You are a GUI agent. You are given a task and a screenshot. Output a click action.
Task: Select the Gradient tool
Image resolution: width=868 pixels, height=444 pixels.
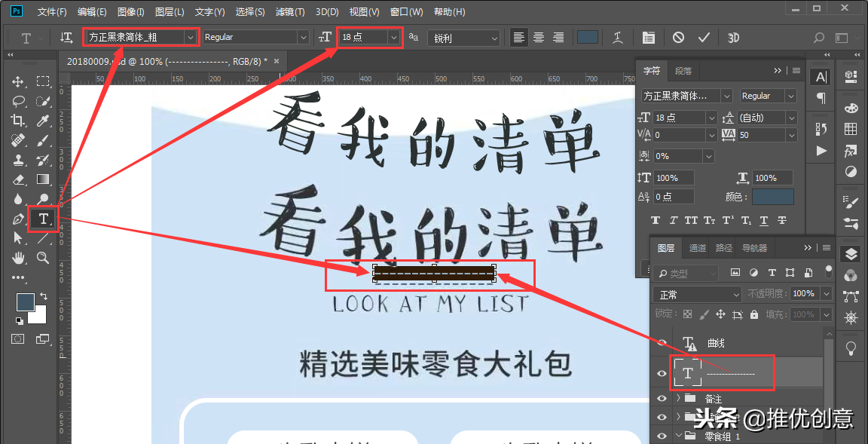point(43,179)
